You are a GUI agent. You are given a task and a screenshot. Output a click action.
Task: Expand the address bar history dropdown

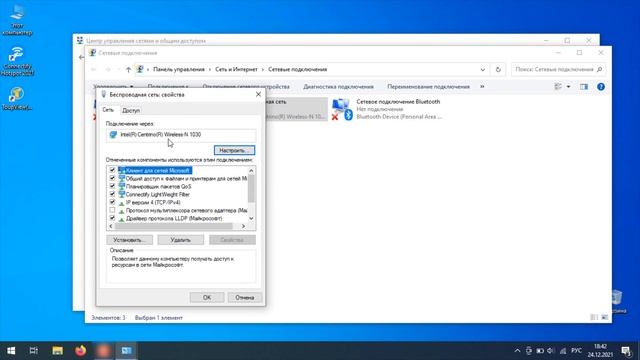[482, 70]
